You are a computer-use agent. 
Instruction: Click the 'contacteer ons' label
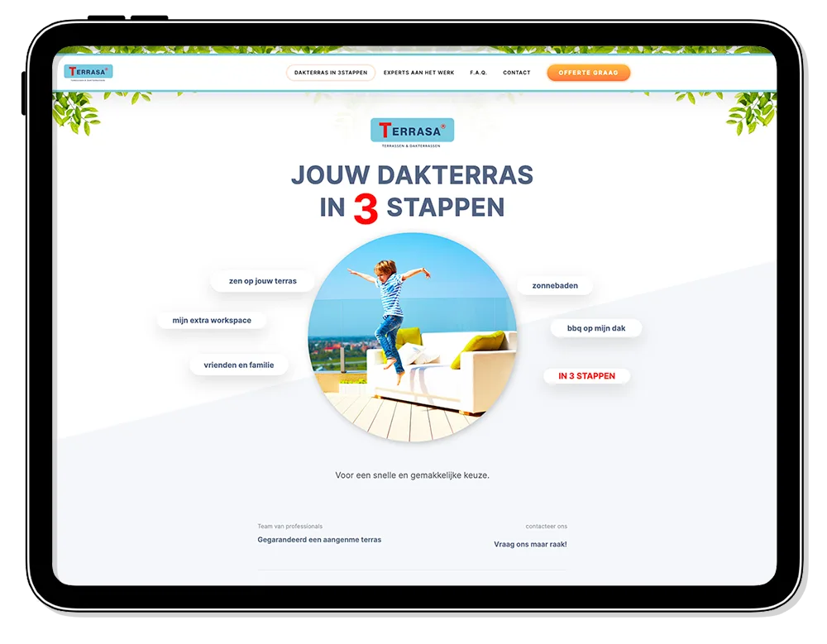[x=547, y=527]
